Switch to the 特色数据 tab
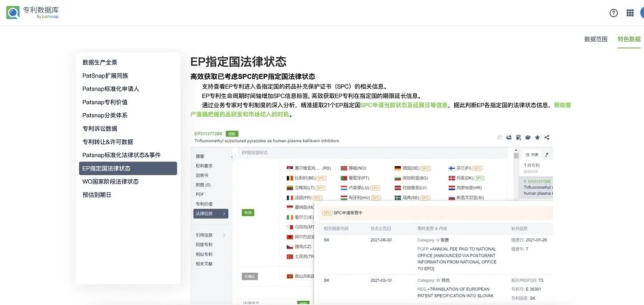 point(629,39)
